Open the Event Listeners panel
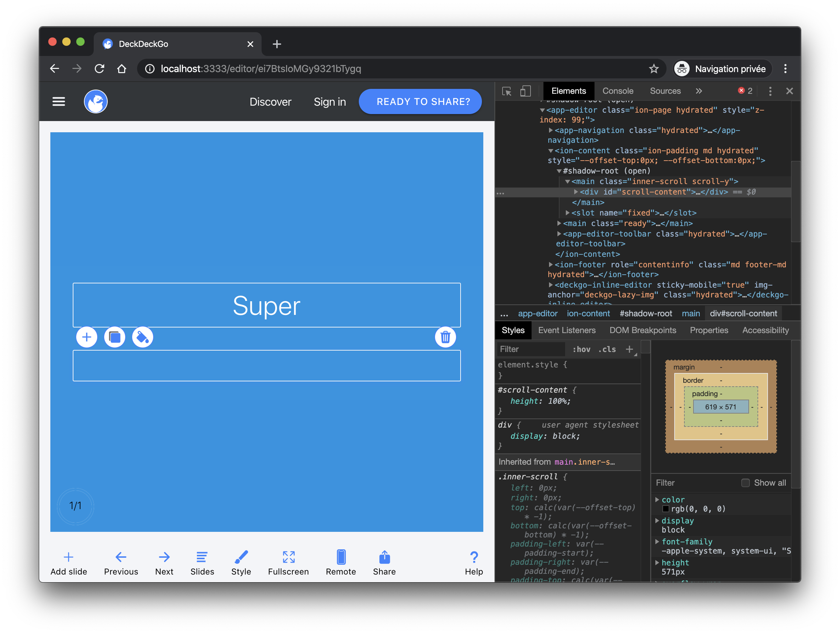 pyautogui.click(x=567, y=330)
